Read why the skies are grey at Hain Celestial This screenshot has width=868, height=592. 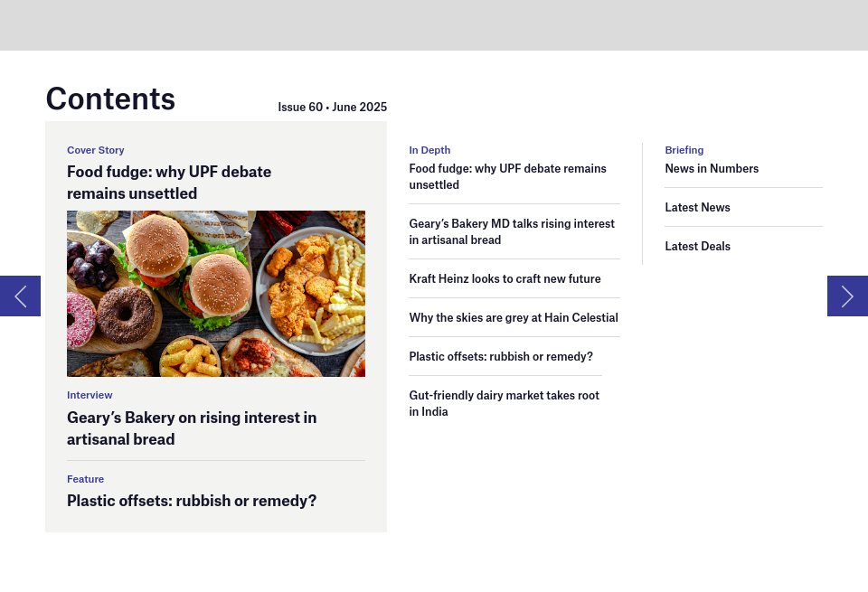click(514, 317)
